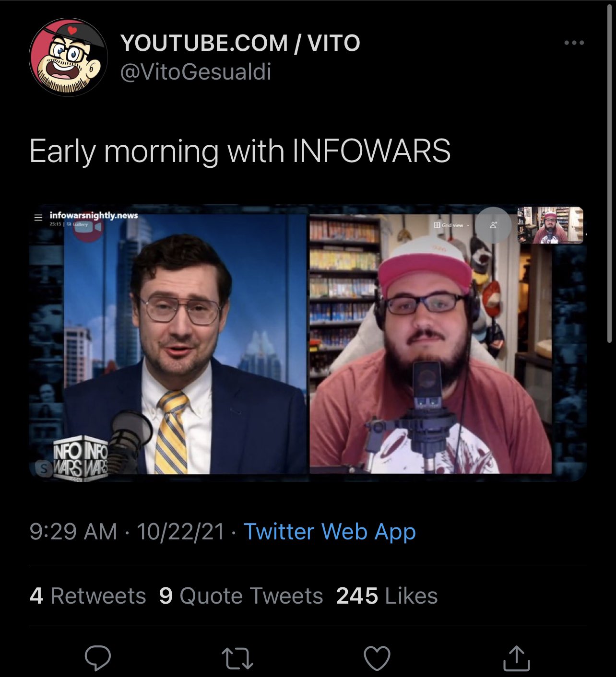The height and width of the screenshot is (677, 616).
Task: Click the hamburger menu in the video screenshot
Action: pos(38,217)
